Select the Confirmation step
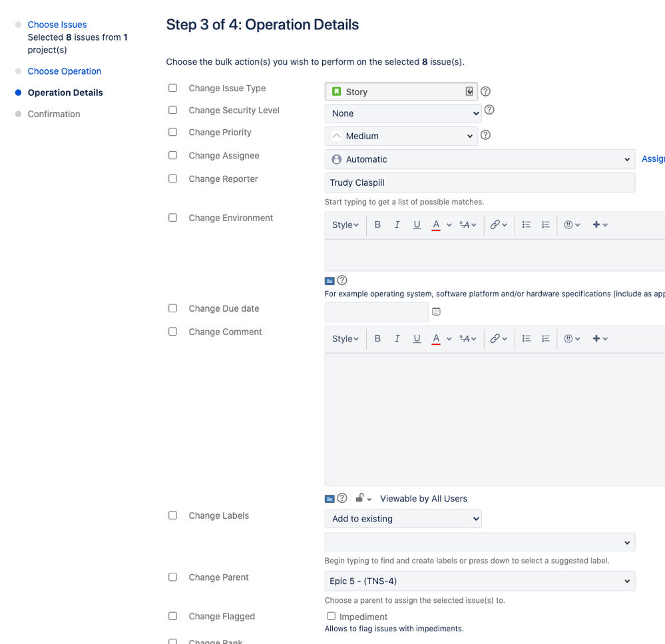The width and height of the screenshot is (665, 644). [x=54, y=114]
